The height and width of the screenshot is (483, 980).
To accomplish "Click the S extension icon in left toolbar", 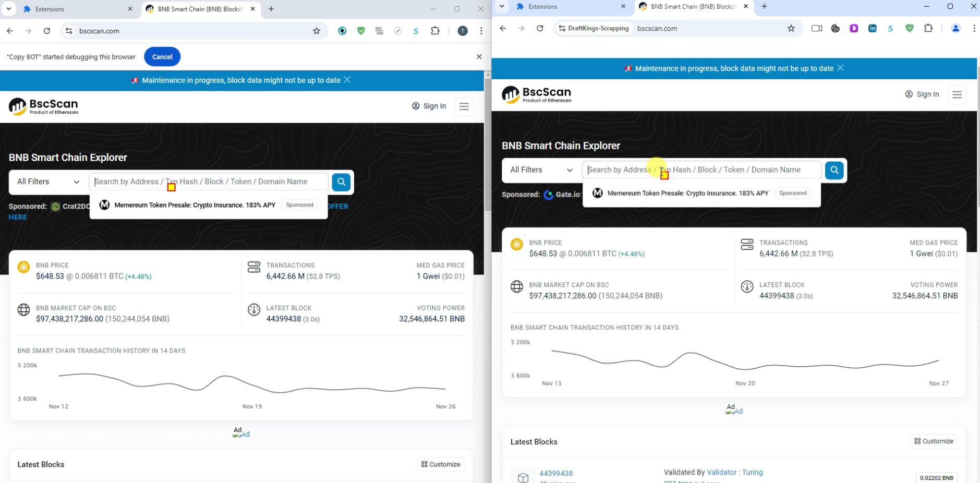I will pos(416,31).
